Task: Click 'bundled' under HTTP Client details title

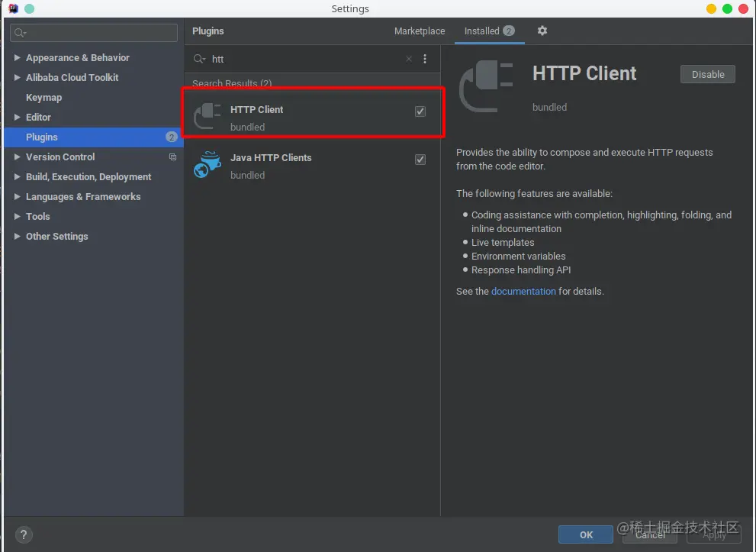Action: pyautogui.click(x=549, y=107)
